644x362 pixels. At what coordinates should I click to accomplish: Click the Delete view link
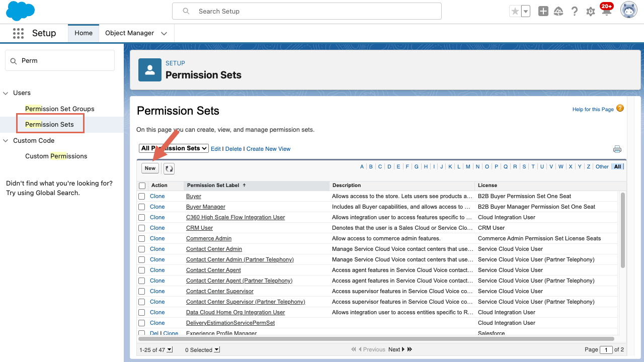pyautogui.click(x=233, y=149)
